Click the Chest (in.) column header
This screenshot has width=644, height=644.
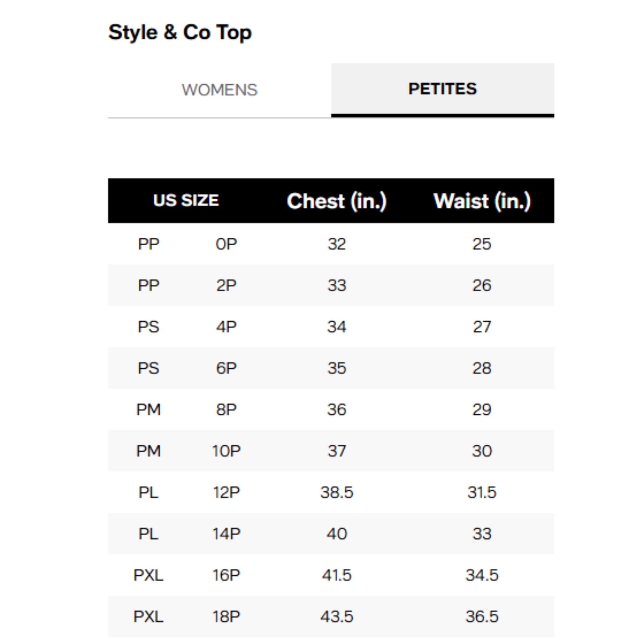[336, 201]
